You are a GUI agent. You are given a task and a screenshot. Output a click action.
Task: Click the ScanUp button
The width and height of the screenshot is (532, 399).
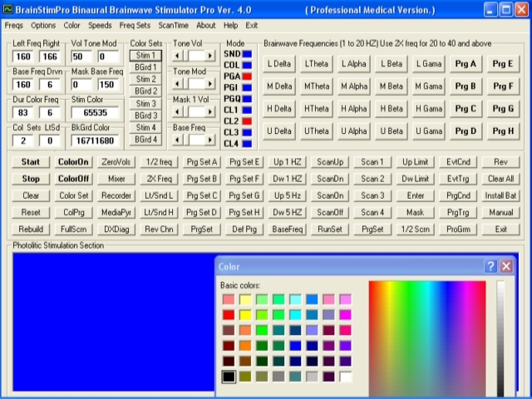pyautogui.click(x=330, y=162)
